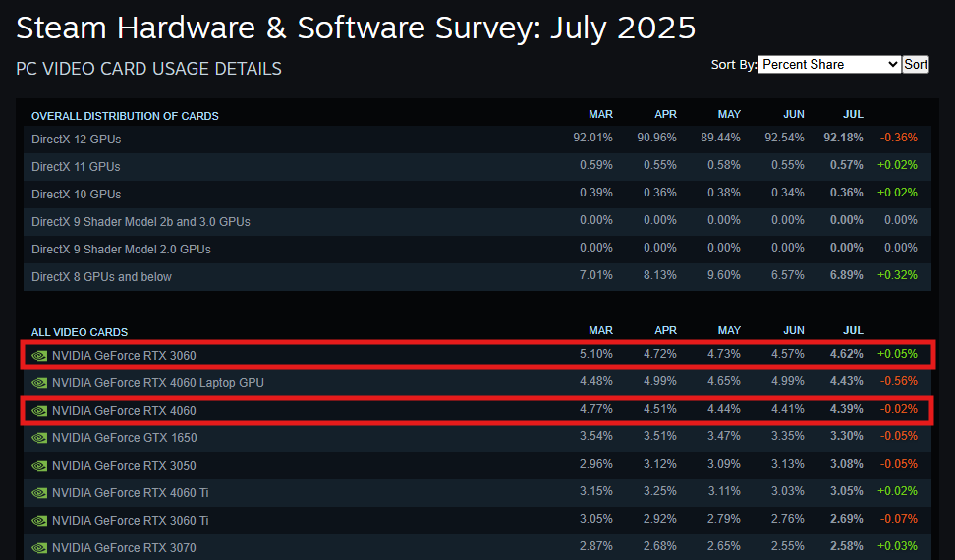This screenshot has width=955, height=560.
Task: Click NVIDIA icon next to RTX 3060 Ti
Action: coord(39,521)
